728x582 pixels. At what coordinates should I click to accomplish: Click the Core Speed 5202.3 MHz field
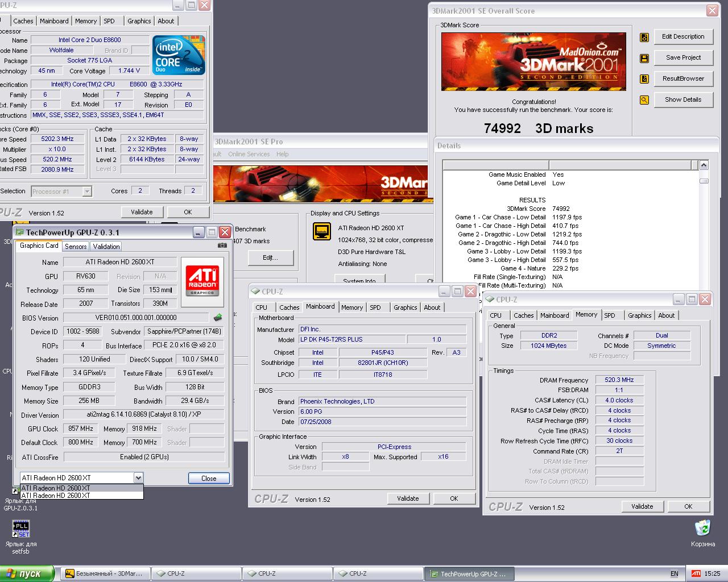[x=57, y=139]
